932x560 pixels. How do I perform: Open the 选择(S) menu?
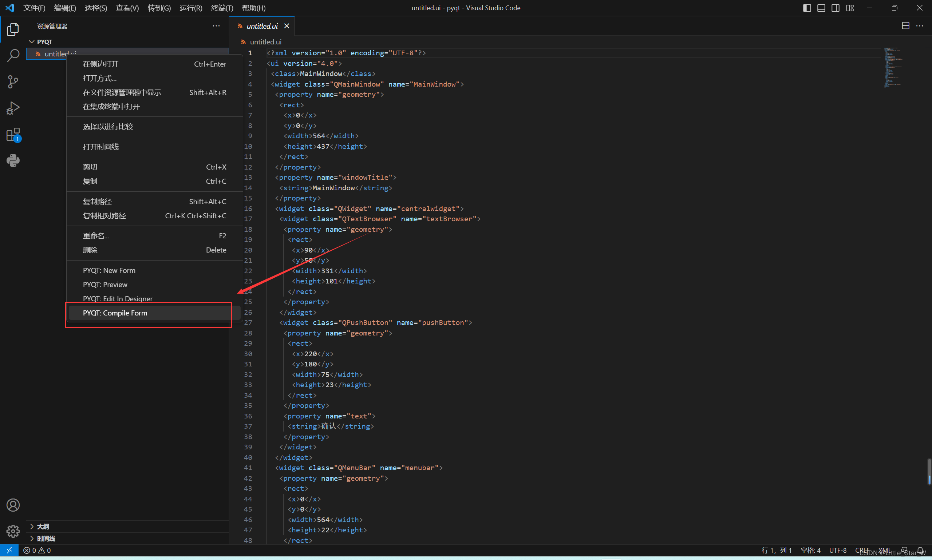coord(96,8)
